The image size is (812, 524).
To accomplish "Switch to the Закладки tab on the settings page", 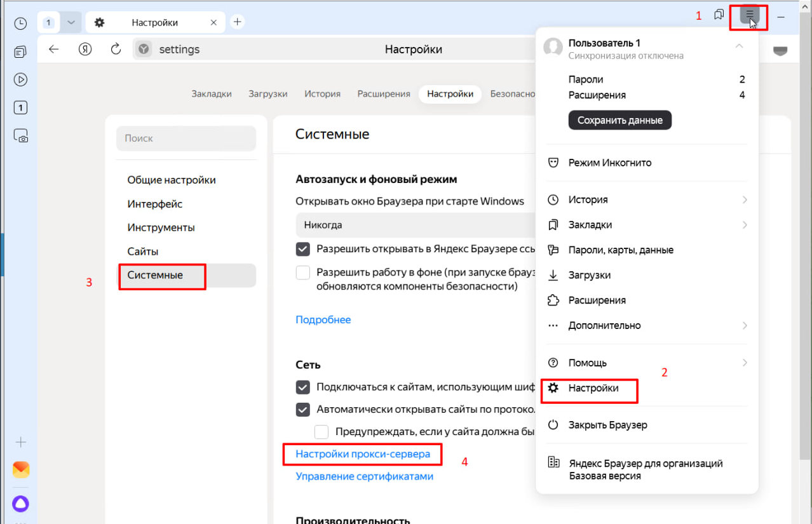I will pyautogui.click(x=212, y=94).
